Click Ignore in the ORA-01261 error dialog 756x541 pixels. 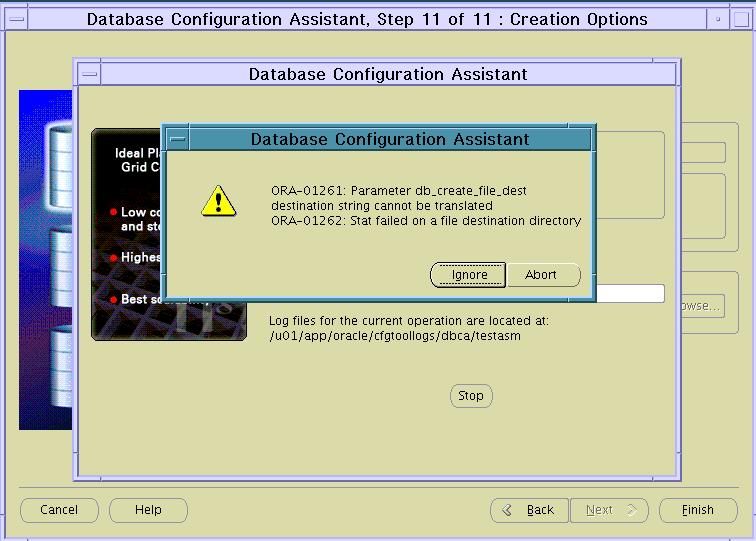[468, 275]
